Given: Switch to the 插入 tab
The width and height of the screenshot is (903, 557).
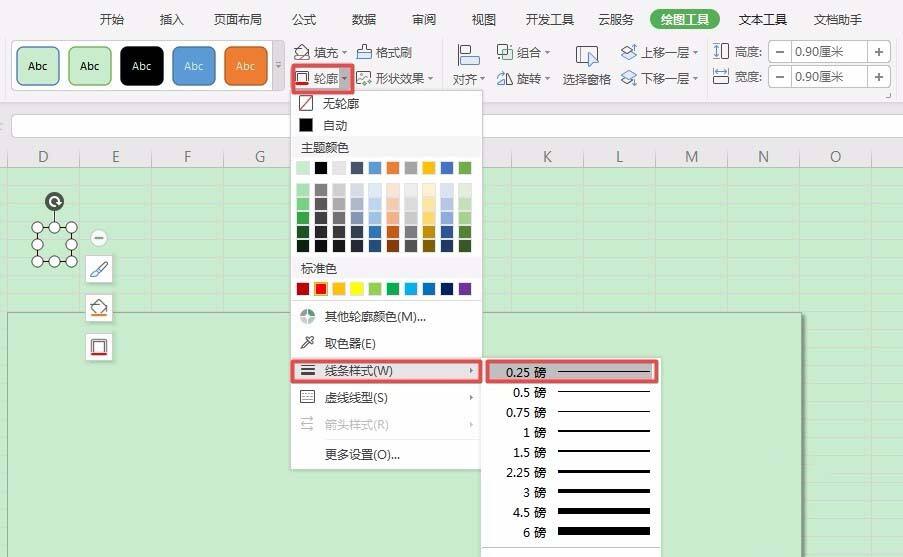Looking at the screenshot, I should tap(172, 20).
